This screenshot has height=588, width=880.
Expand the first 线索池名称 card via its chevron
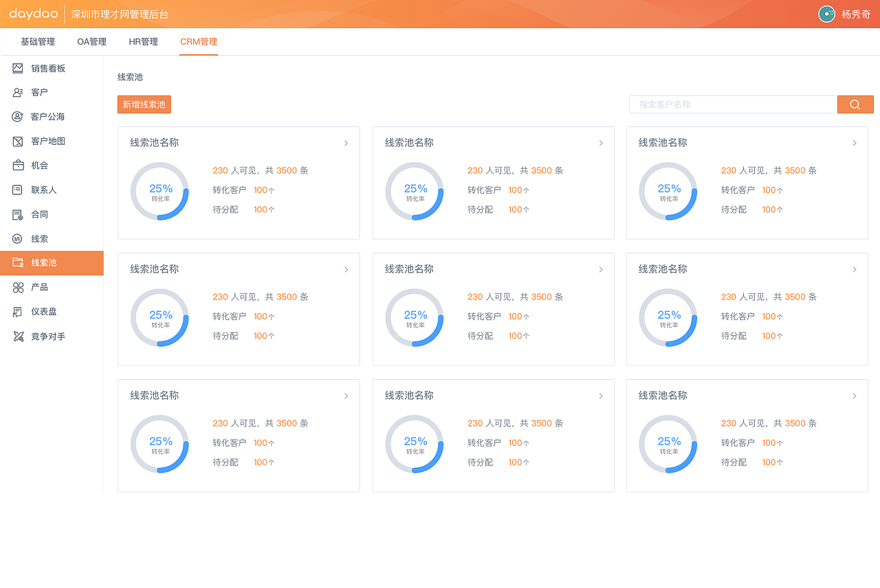[346, 143]
